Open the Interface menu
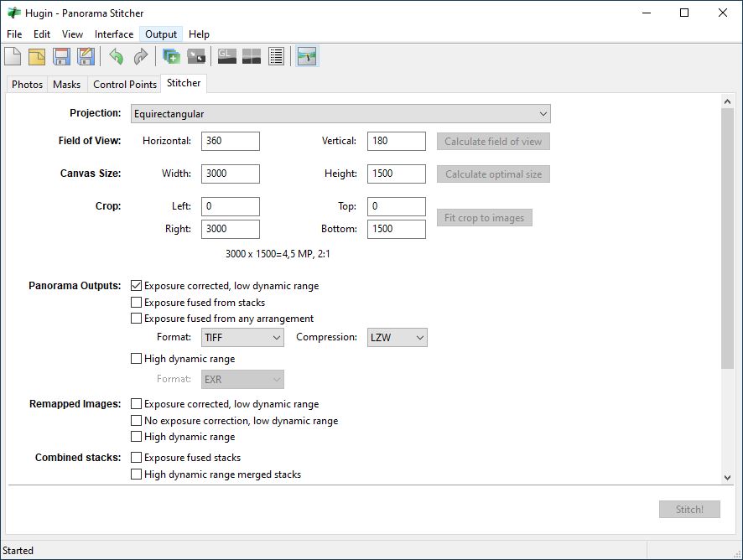Viewport: 743px width, 560px height. click(114, 34)
